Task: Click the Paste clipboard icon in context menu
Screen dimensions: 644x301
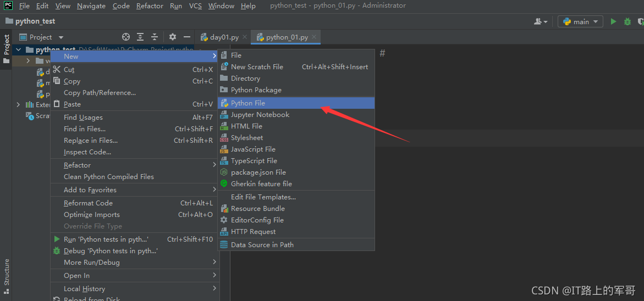Action: (57, 104)
